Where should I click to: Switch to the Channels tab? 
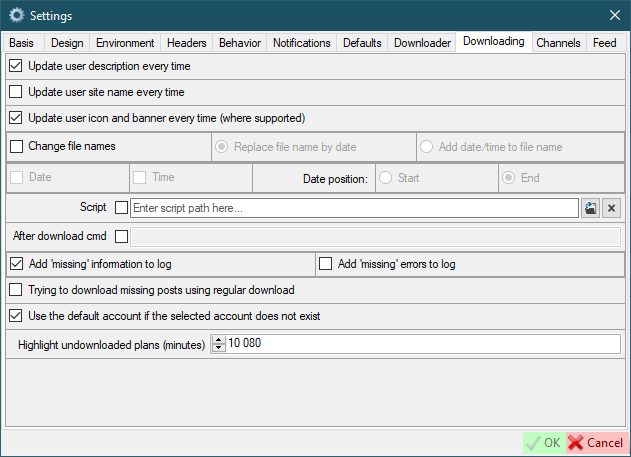[x=558, y=43]
